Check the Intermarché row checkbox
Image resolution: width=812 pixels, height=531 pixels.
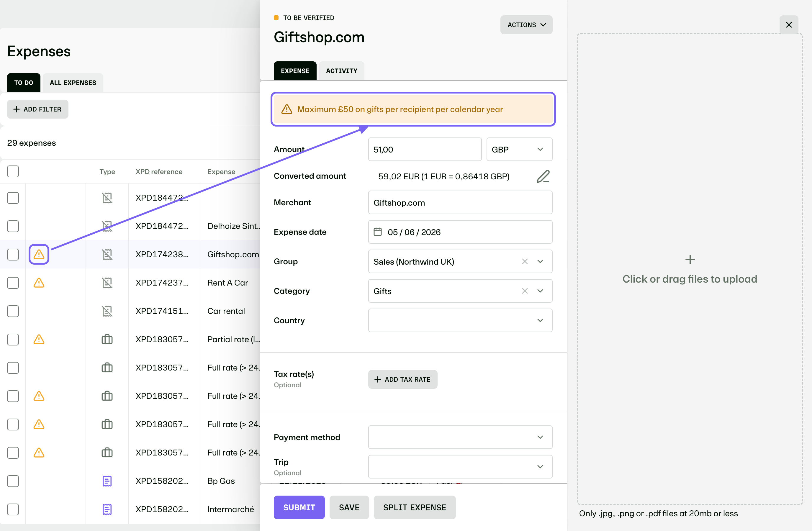[x=13, y=509]
